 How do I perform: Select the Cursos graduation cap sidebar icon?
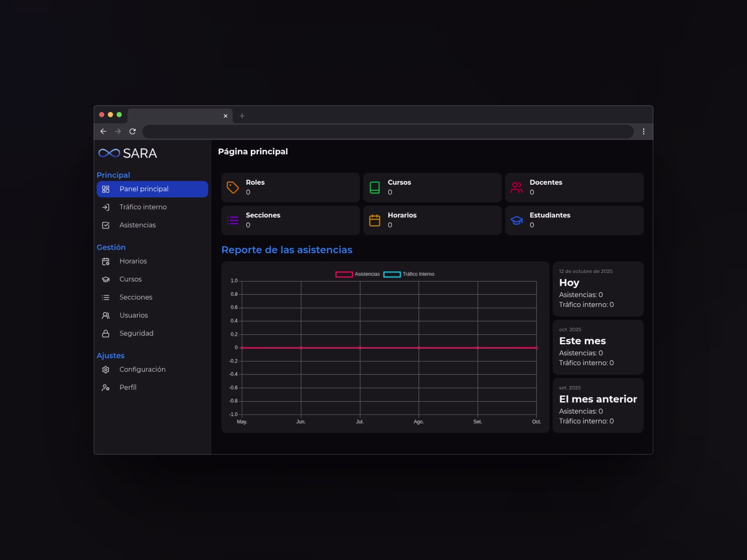click(105, 280)
